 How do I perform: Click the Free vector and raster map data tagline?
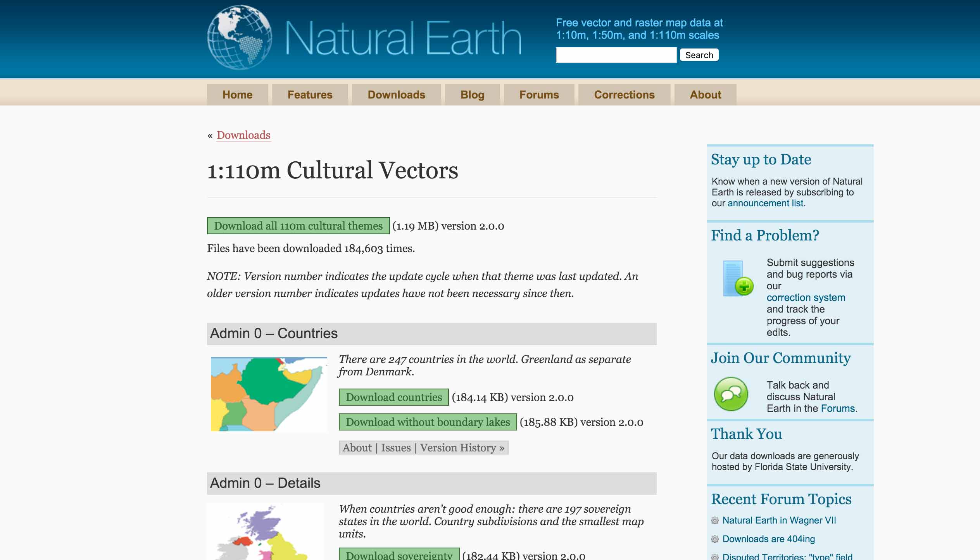click(x=639, y=29)
